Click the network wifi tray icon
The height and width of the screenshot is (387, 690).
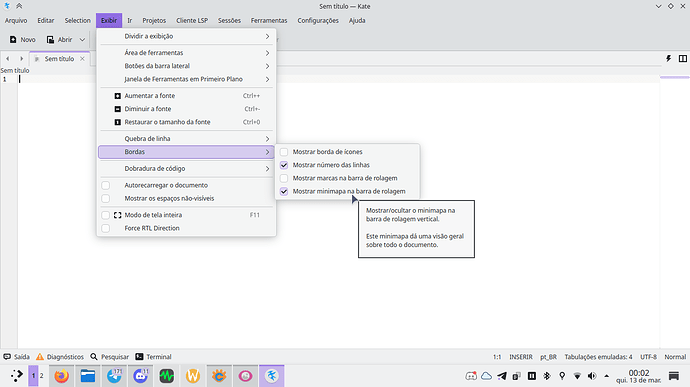[577, 376]
